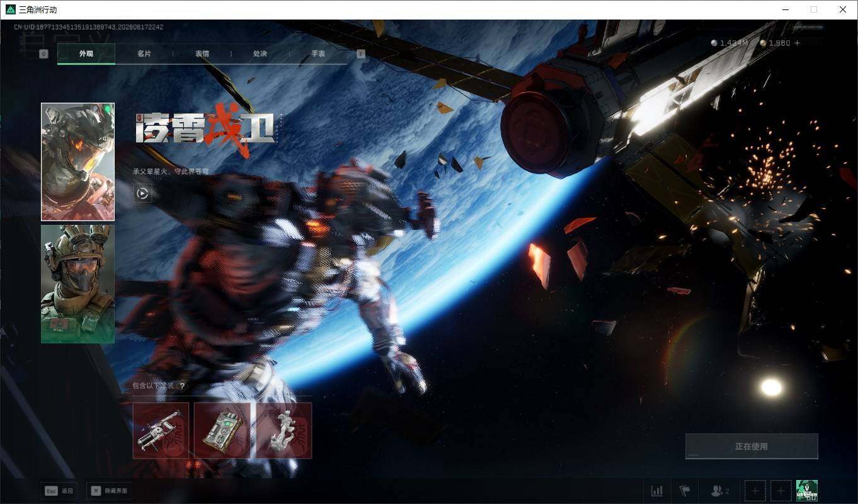The height and width of the screenshot is (504, 858).
Task: Open the player avatar in bottom corner
Action: click(x=807, y=491)
